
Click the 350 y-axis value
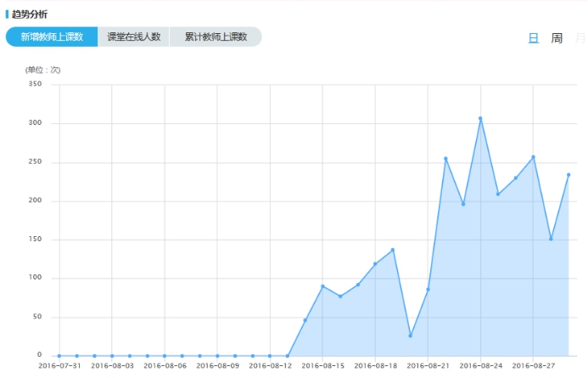36,84
